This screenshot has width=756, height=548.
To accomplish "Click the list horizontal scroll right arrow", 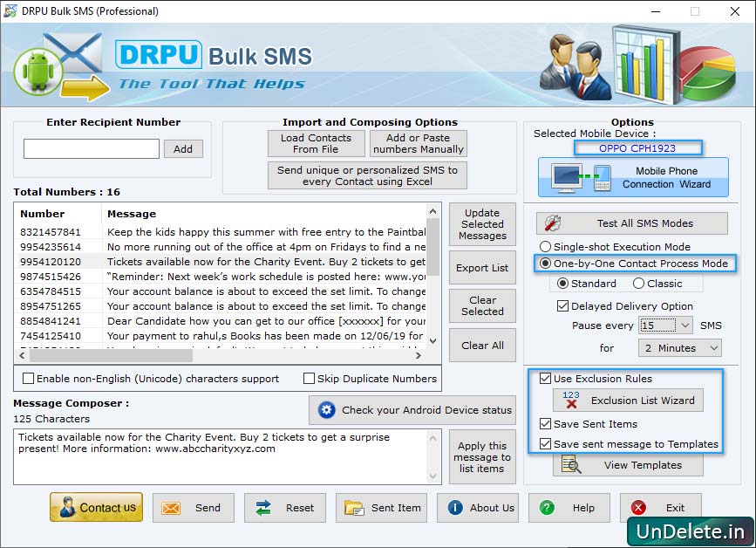I will click(x=418, y=355).
